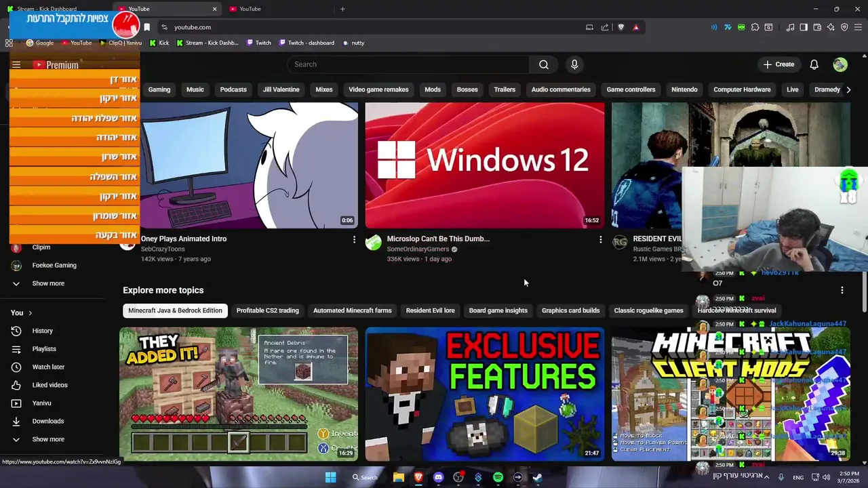Show next category chips with right arrow
Viewport: 868px width, 488px height.
(848, 89)
